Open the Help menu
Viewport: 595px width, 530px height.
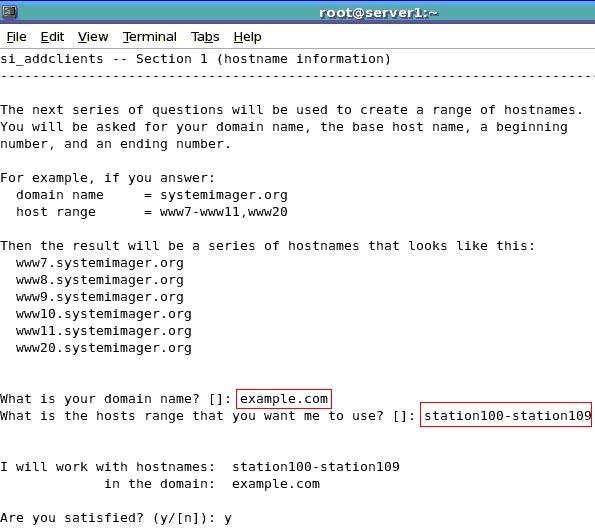tap(247, 37)
